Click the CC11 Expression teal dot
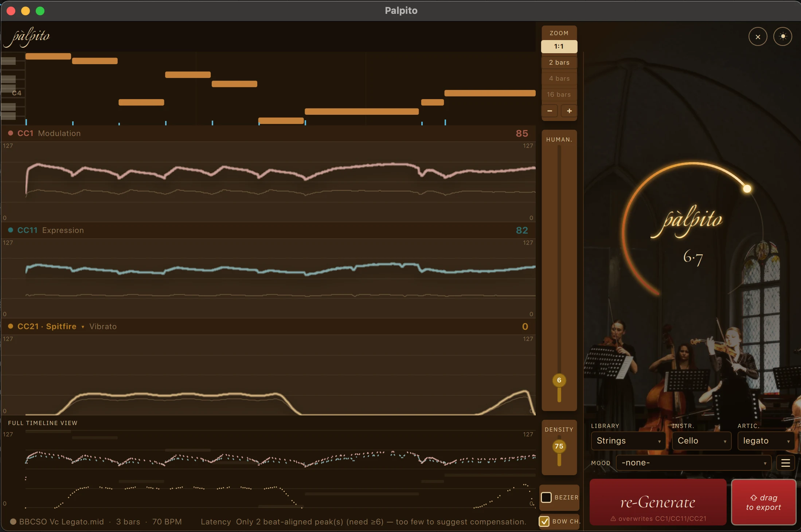Viewport: 801px width, 532px height. (x=11, y=230)
